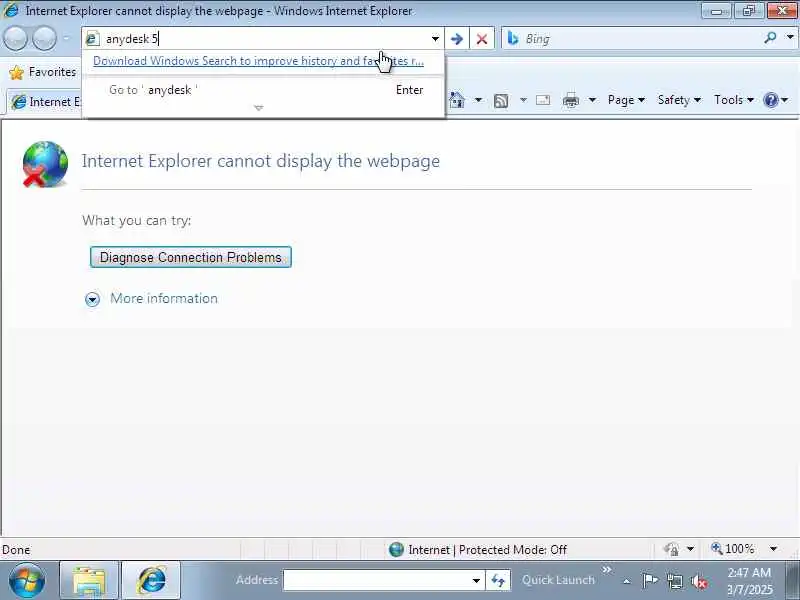
Task: Open the Tools menu
Action: coord(734,100)
